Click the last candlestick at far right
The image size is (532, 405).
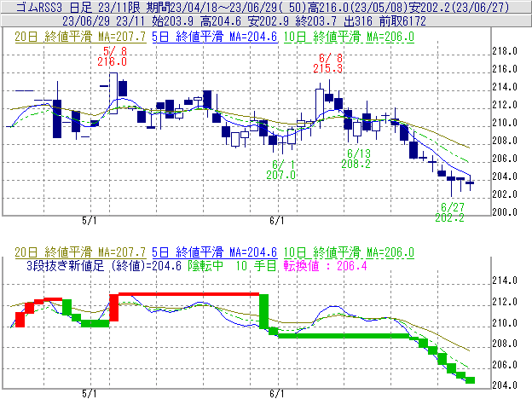[x=470, y=182]
